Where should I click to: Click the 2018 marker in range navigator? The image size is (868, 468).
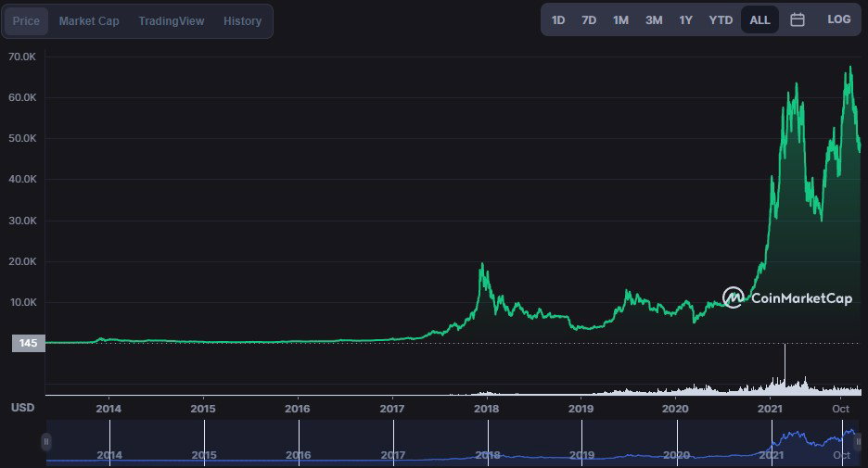coord(488,455)
